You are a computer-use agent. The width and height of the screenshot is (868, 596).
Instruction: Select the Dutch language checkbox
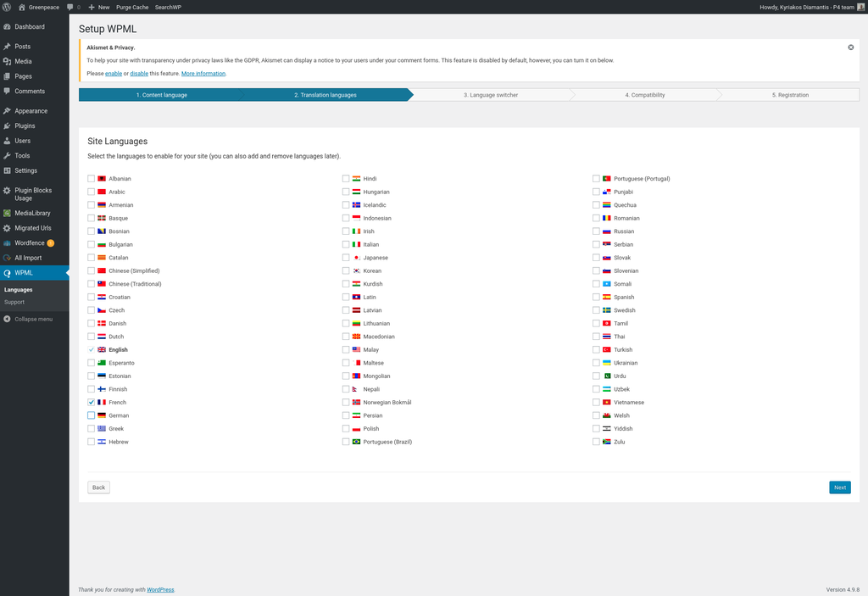click(92, 337)
